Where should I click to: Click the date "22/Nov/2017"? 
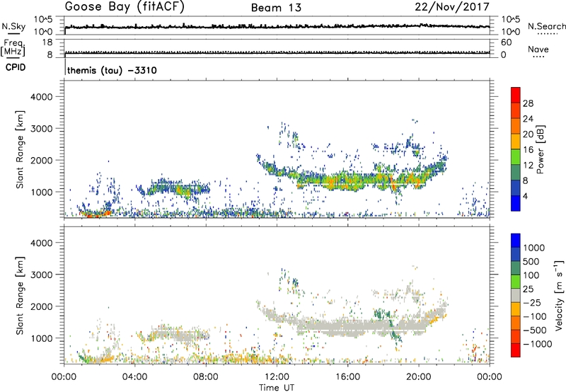452,7
